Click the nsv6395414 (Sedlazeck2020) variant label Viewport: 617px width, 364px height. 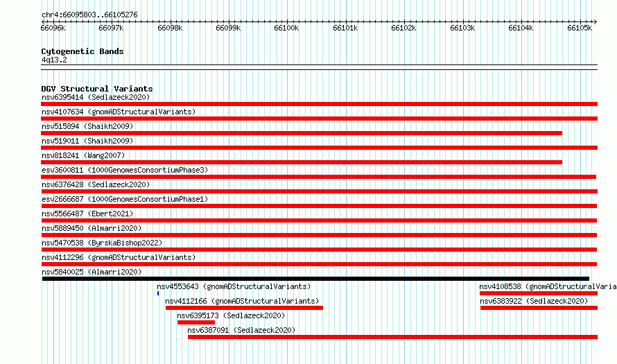point(96,97)
